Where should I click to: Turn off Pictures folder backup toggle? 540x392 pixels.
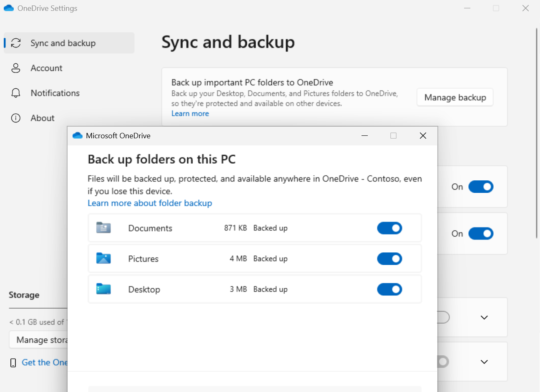pos(389,259)
